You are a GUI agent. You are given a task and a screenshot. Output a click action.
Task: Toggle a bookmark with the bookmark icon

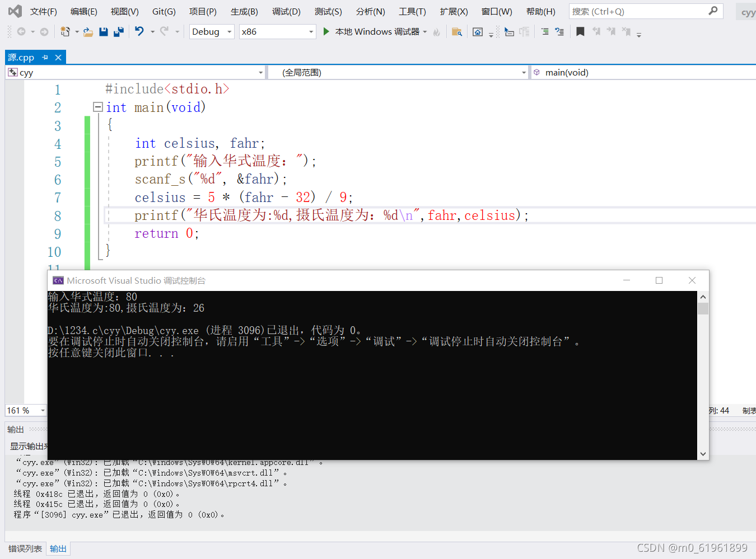pos(581,32)
